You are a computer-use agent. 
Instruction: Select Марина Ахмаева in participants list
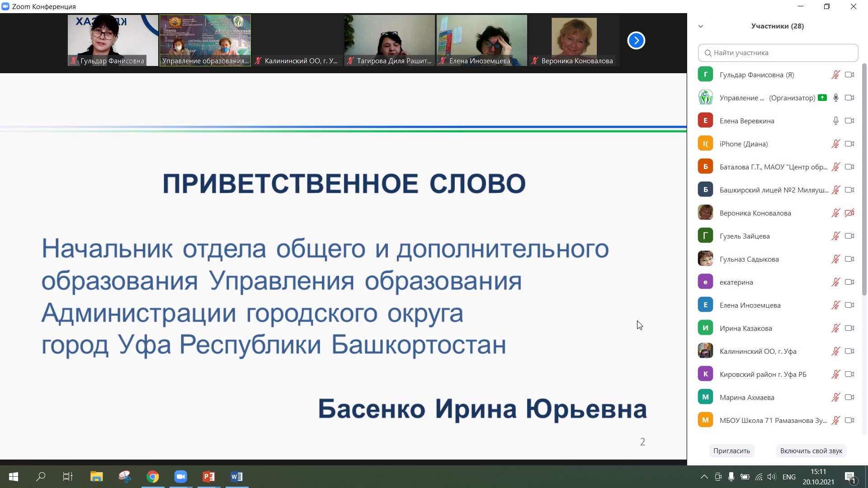pos(747,398)
